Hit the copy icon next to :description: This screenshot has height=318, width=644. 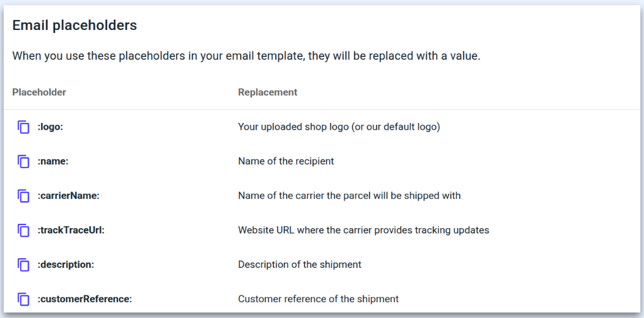(x=23, y=265)
